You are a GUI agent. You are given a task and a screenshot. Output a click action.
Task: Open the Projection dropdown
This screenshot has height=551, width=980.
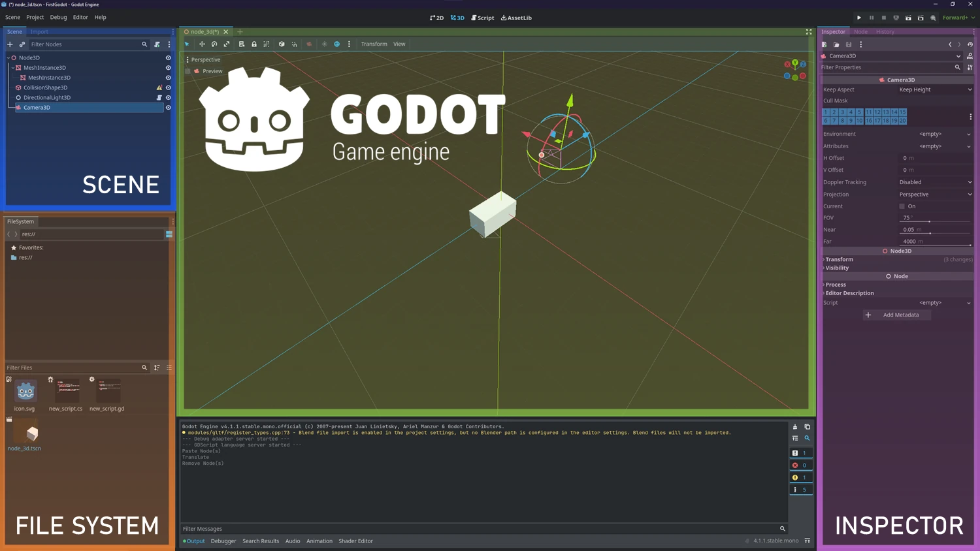(x=936, y=195)
